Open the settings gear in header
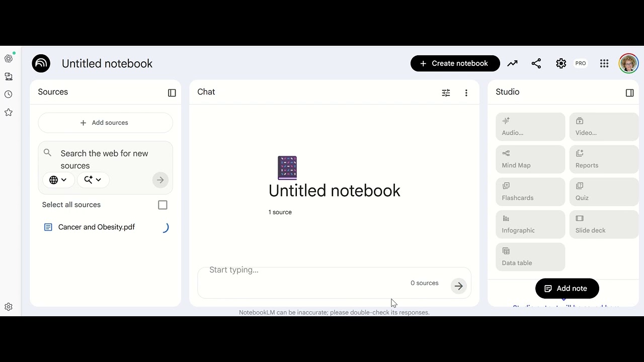 point(561,63)
